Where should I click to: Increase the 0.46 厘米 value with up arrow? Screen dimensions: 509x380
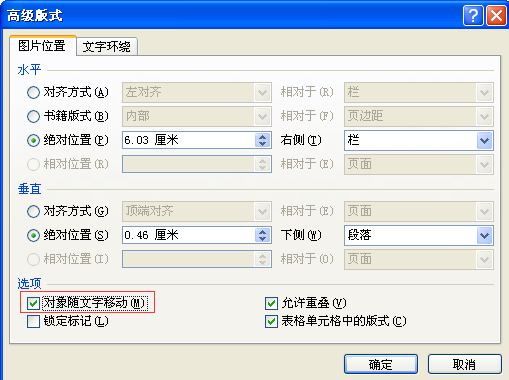point(263,232)
